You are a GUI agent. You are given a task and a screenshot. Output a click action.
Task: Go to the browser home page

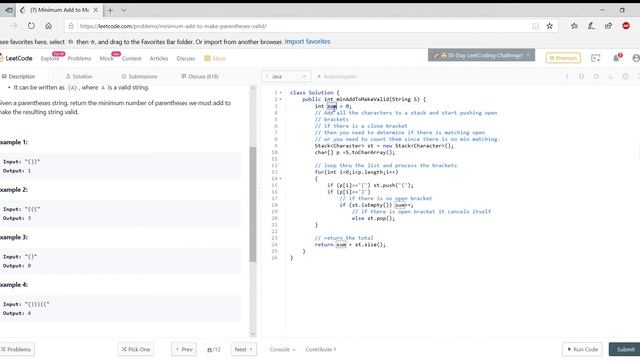(49, 26)
